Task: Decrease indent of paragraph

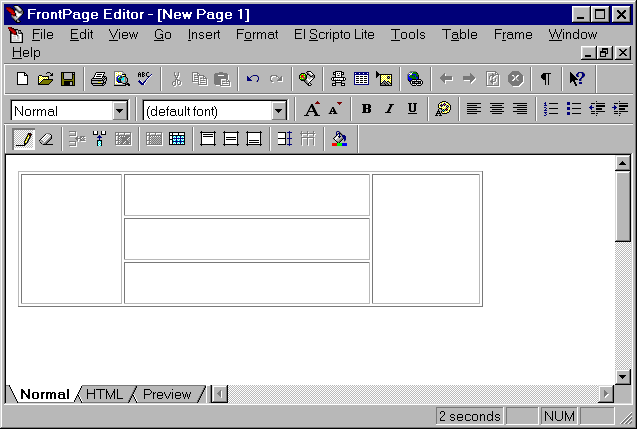Action: click(x=597, y=109)
